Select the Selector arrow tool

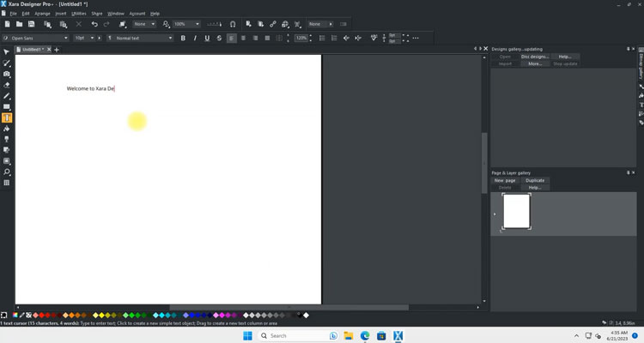tap(7, 51)
